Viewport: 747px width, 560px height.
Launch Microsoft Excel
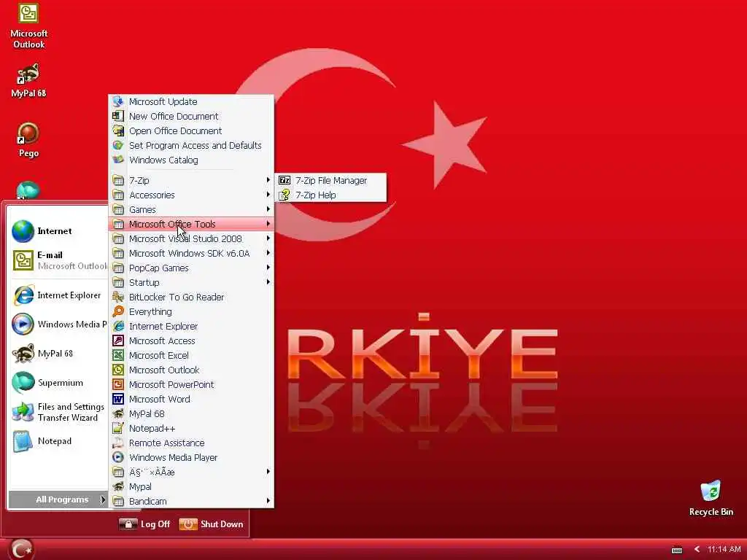click(x=191, y=356)
